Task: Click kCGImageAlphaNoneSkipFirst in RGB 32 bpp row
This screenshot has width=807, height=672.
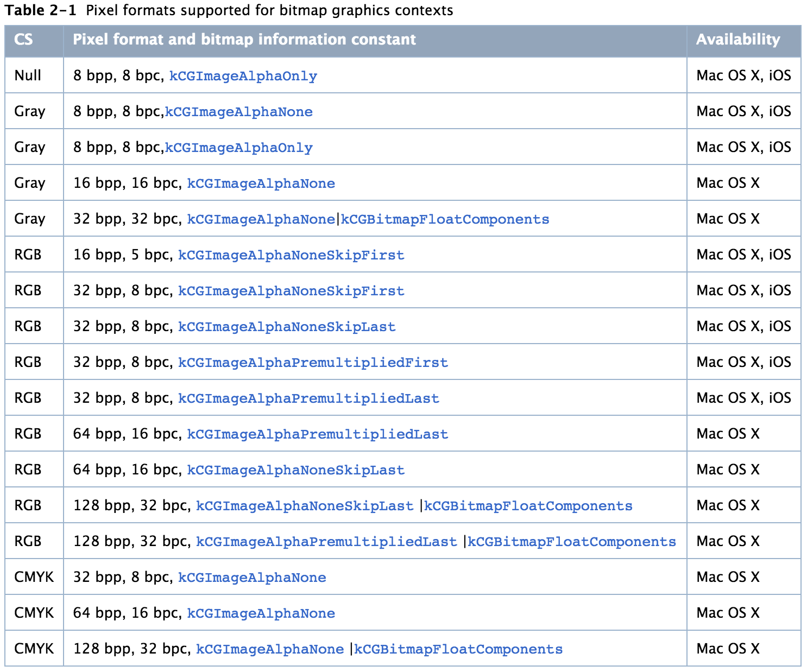Action: (292, 291)
